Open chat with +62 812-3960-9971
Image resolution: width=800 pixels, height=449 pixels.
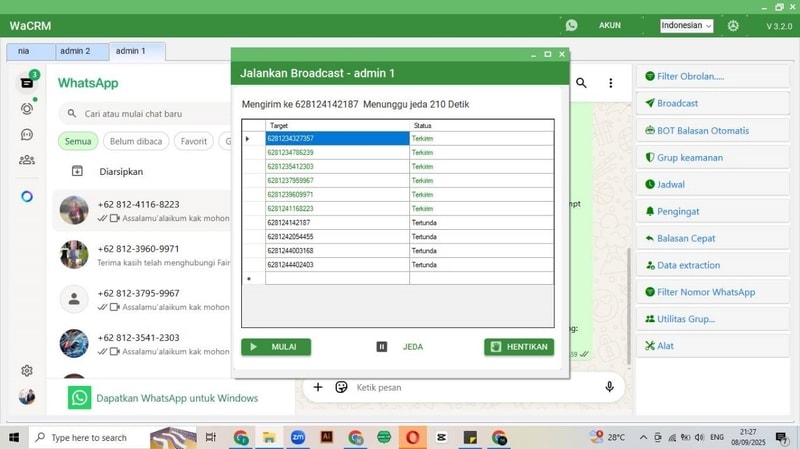tap(142, 255)
